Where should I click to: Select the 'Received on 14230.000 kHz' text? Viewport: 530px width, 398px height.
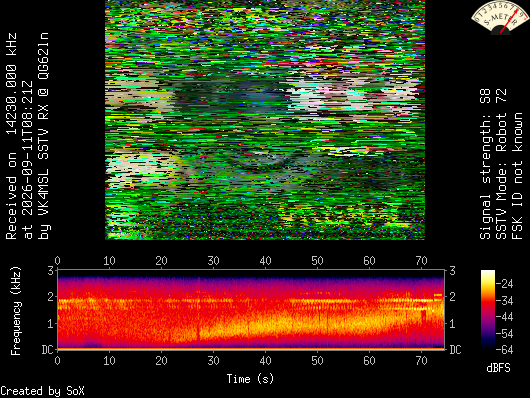[11, 136]
